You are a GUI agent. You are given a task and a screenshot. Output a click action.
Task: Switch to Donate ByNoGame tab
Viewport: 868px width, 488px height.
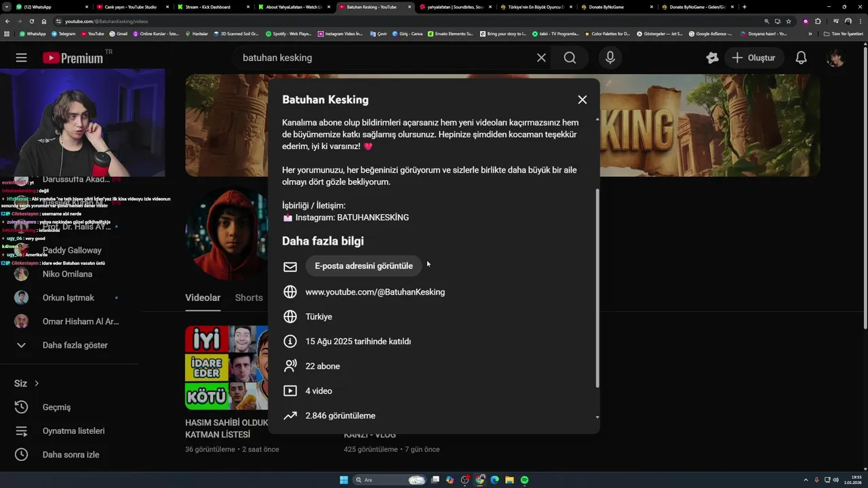(x=614, y=7)
